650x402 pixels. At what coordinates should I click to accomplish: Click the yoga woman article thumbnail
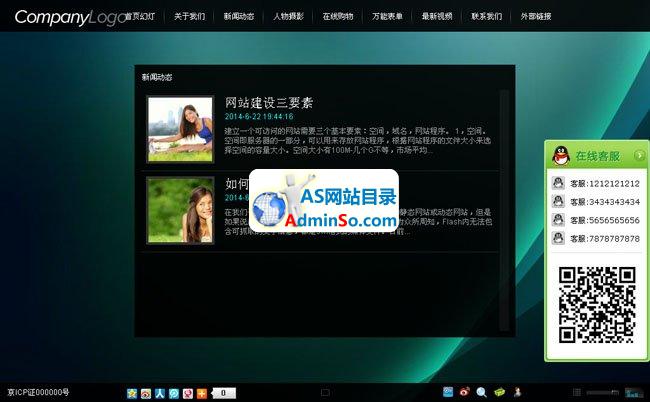[x=180, y=129]
